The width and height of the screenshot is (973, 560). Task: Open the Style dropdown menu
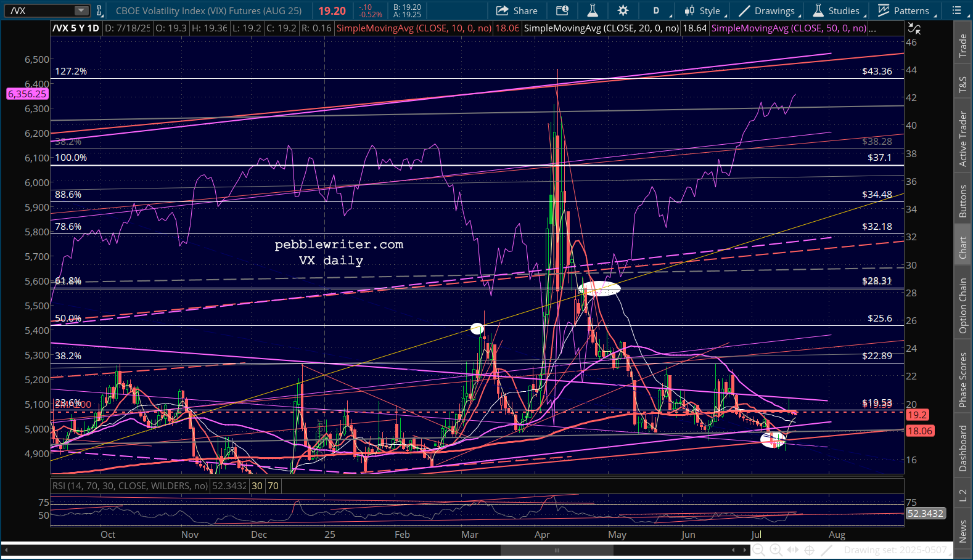702,10
